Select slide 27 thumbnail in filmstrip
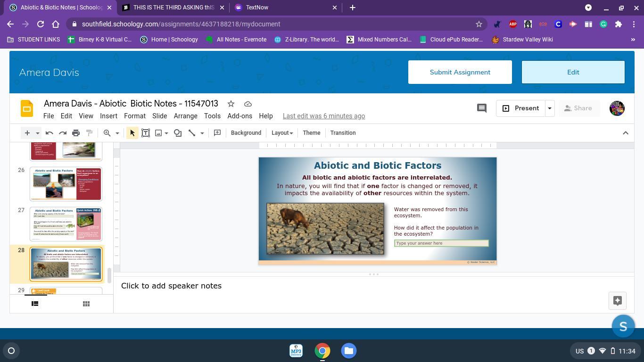 click(x=66, y=224)
